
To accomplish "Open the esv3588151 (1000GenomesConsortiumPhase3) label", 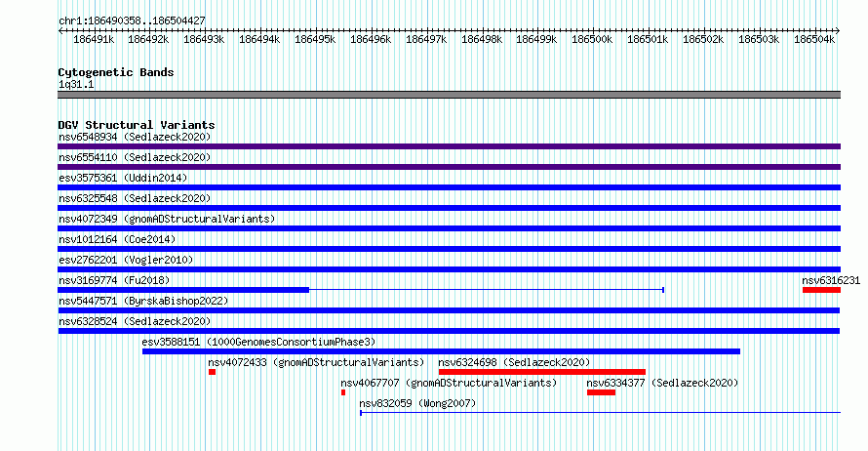I will (258, 342).
